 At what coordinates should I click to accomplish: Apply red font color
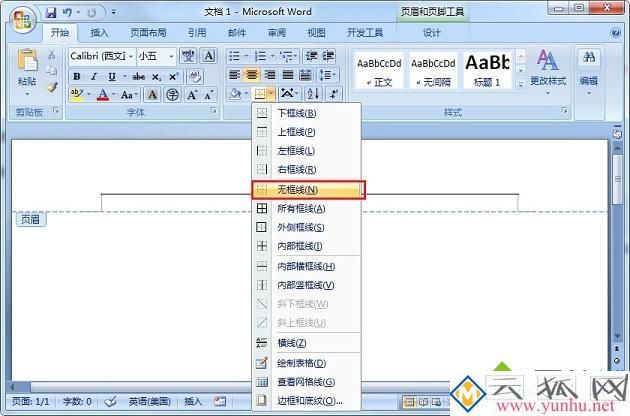(103, 94)
